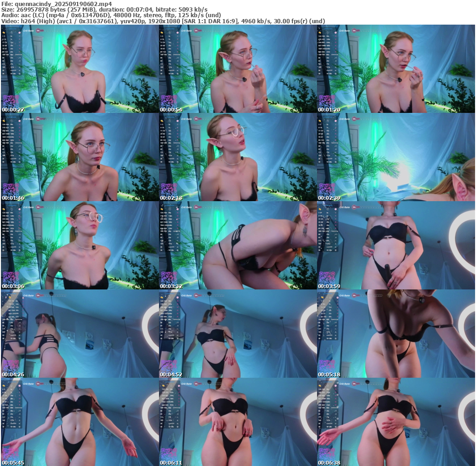Open the frame stamped 00:01:46

[80, 157]
